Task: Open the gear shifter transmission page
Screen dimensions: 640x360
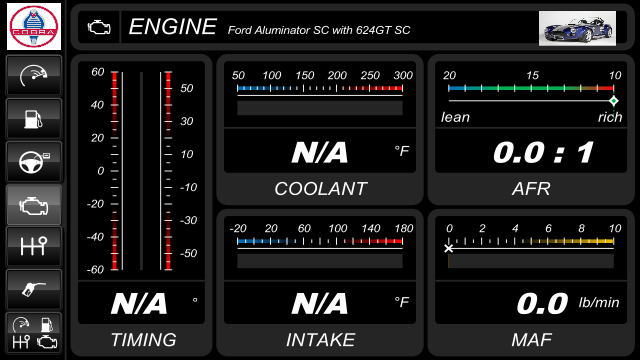Action: point(34,247)
